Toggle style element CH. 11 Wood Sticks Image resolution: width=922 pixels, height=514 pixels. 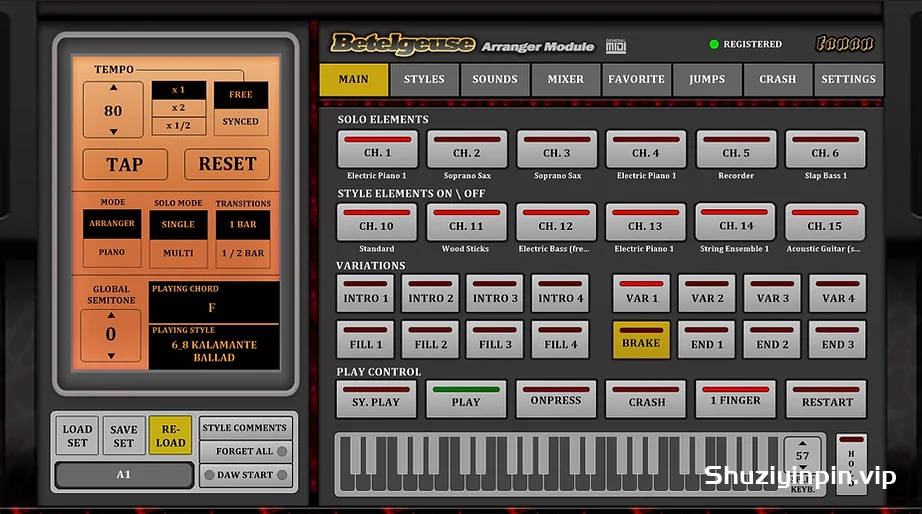[x=466, y=222]
